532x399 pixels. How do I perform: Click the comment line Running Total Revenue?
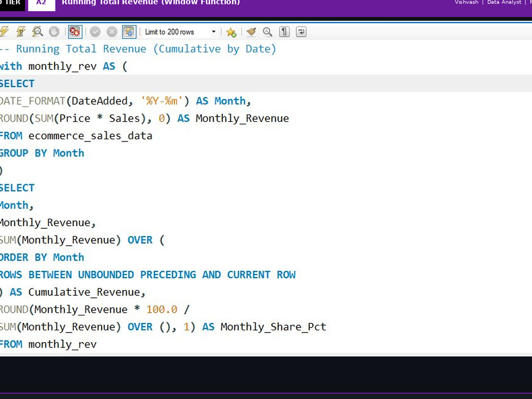click(138, 49)
